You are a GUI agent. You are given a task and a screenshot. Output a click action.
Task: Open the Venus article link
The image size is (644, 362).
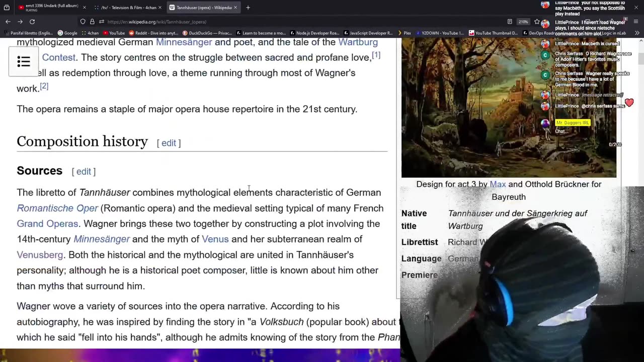click(215, 239)
